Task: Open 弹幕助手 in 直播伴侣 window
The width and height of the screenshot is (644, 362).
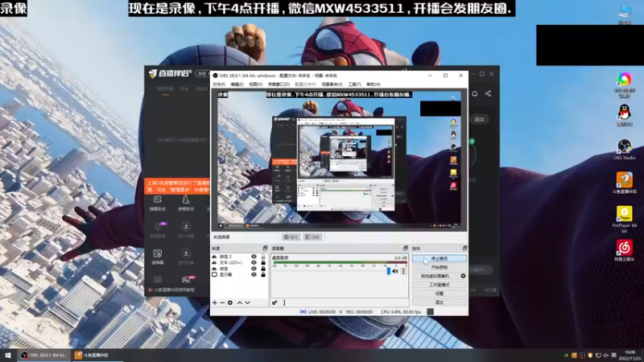Action: pos(158,204)
